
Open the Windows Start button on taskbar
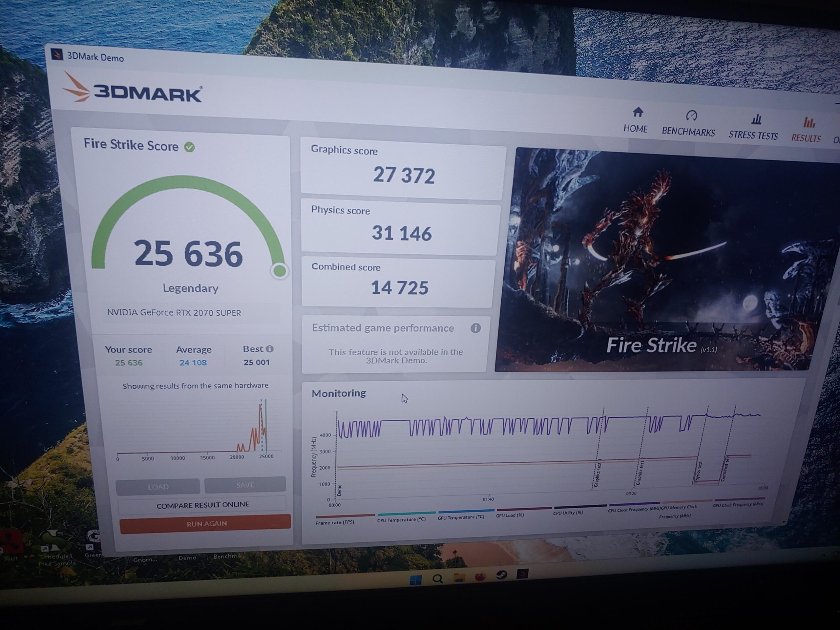(x=415, y=580)
